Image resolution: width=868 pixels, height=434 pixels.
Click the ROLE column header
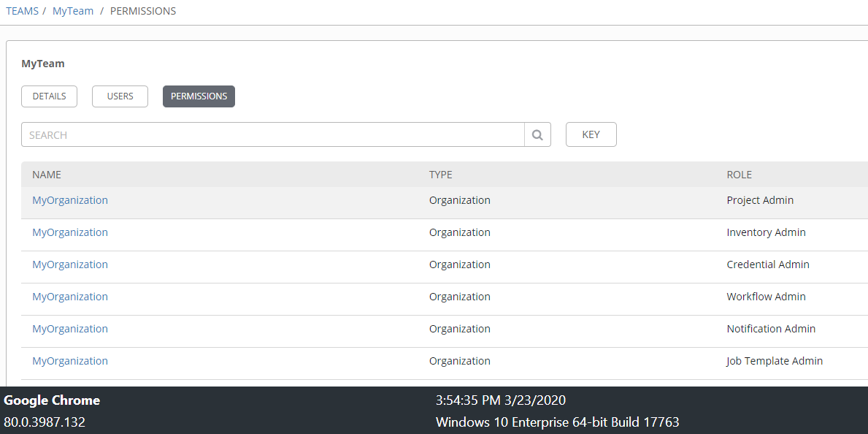tap(739, 175)
